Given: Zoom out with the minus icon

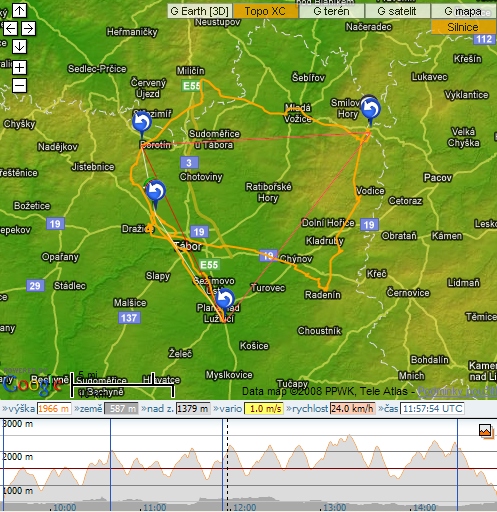Looking at the screenshot, I should point(19,86).
